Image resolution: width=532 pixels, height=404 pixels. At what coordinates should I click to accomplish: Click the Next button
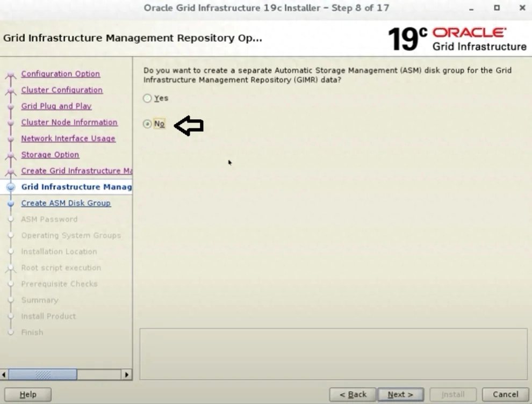[x=400, y=394]
